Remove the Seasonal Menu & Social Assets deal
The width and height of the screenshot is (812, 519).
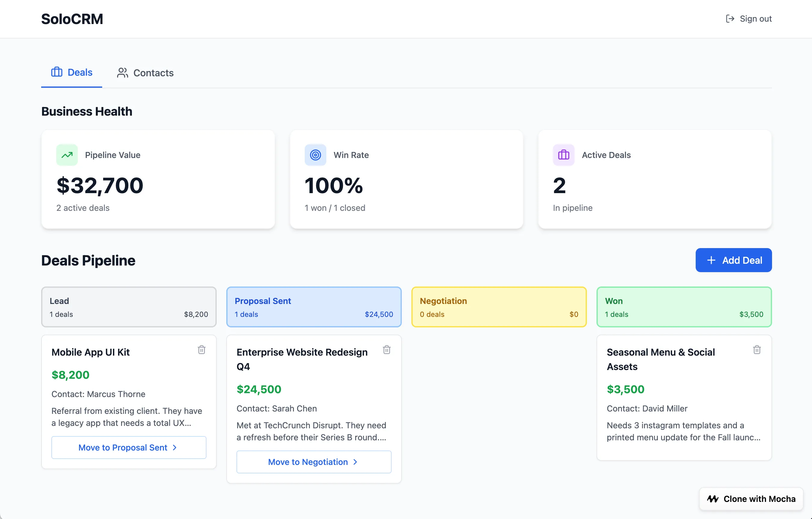point(757,350)
